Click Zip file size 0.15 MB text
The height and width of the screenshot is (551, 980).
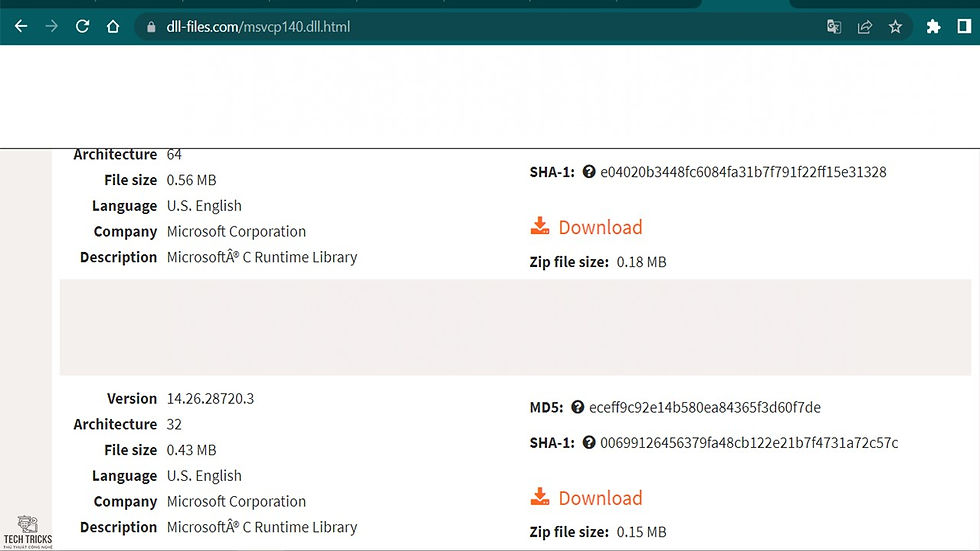[x=598, y=532]
